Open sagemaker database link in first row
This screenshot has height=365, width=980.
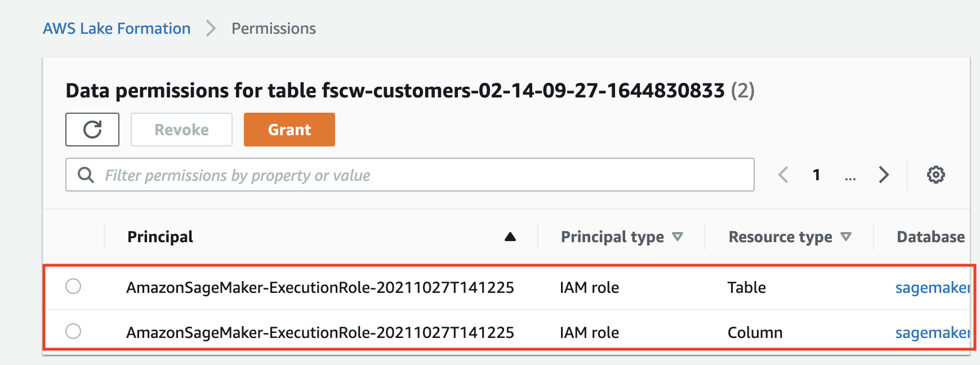933,287
